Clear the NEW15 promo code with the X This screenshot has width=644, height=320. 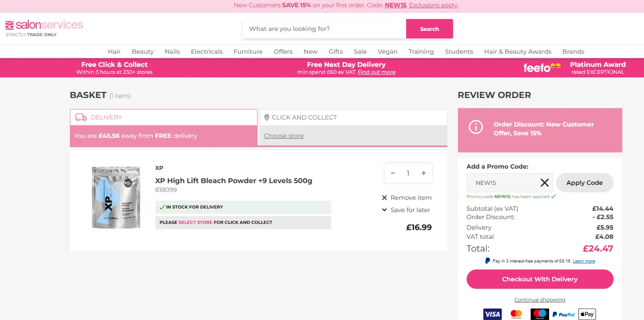[544, 183]
